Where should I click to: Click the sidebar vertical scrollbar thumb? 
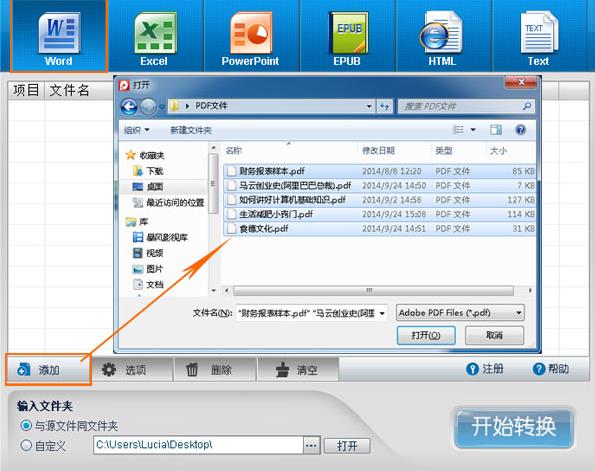point(213,183)
